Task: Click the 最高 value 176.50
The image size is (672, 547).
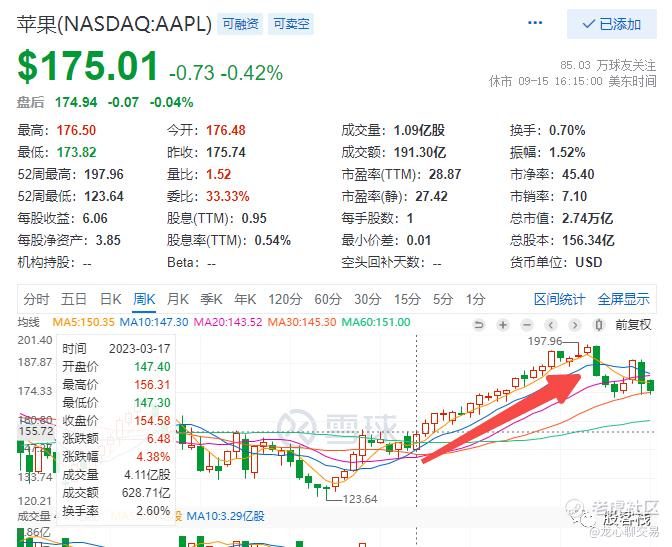Action: 76,130
